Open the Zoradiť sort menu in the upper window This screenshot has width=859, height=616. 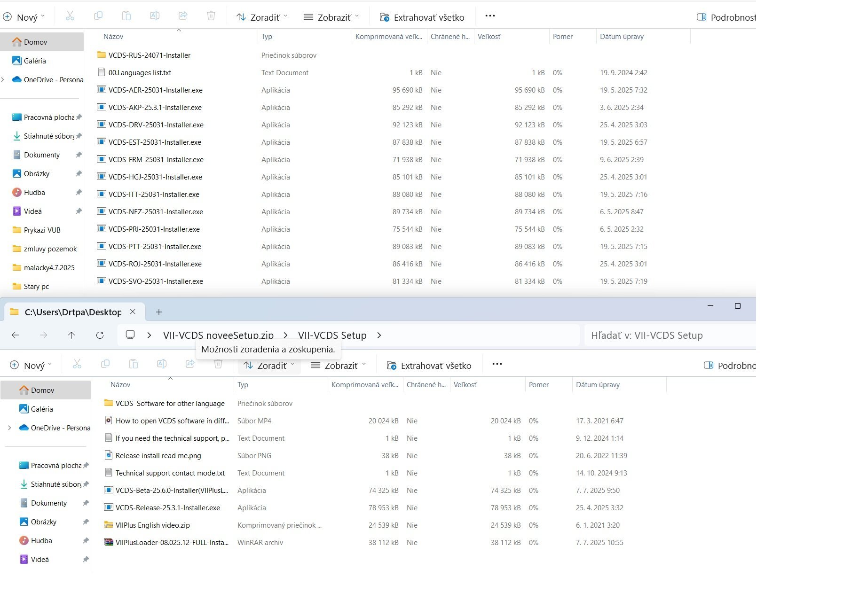(261, 17)
